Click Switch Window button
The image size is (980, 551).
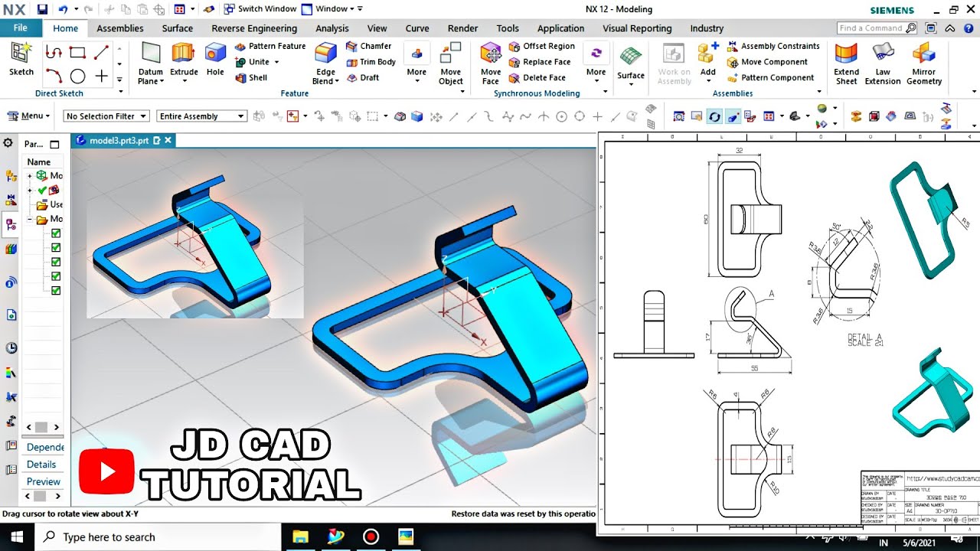pos(260,9)
